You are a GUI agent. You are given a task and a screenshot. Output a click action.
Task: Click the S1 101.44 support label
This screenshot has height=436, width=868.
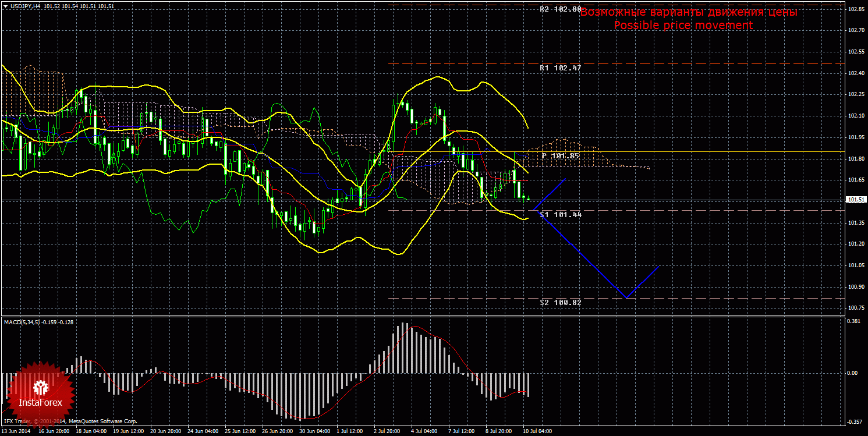(x=560, y=215)
